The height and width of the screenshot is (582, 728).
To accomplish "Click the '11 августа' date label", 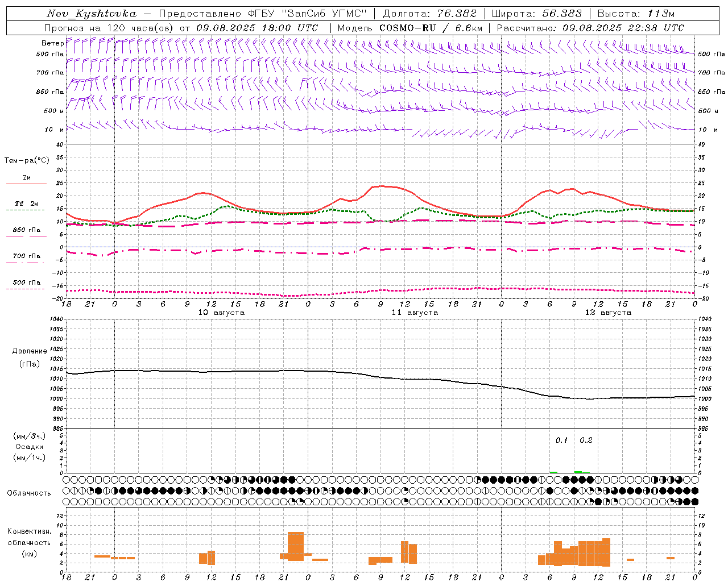I will tap(415, 313).
